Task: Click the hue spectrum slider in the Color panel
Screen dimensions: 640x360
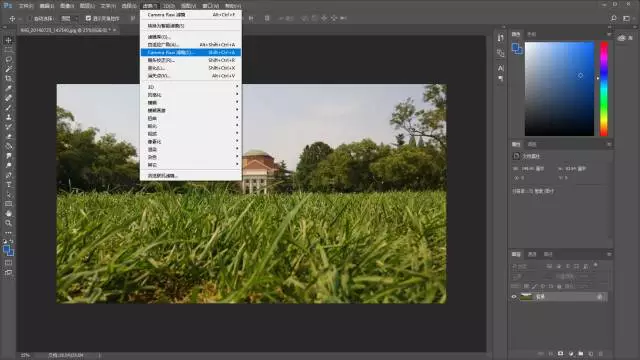Action: [604, 89]
